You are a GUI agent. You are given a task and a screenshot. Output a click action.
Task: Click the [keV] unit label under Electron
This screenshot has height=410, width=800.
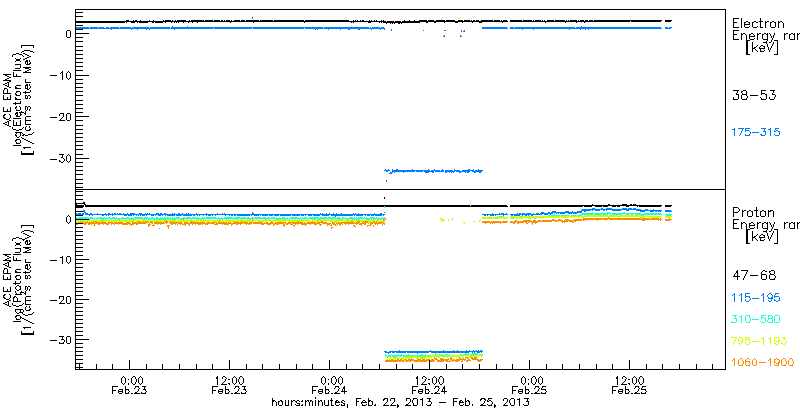point(761,48)
